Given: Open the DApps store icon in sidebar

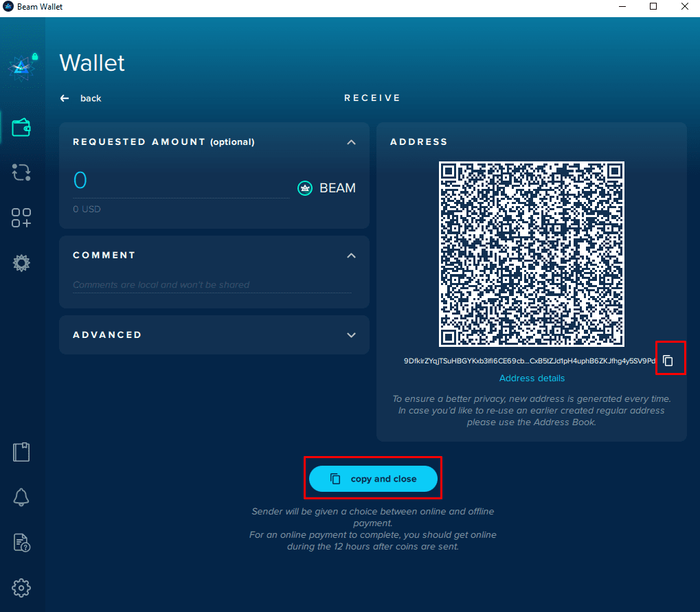Looking at the screenshot, I should 21,218.
